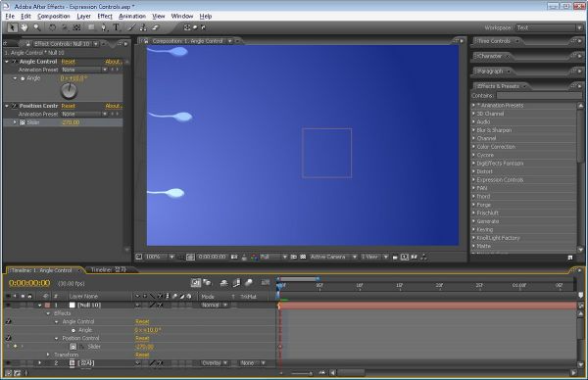The height and width of the screenshot is (380, 588).
Task: Expand the Slider property in Effect Controls
Action: click(15, 122)
